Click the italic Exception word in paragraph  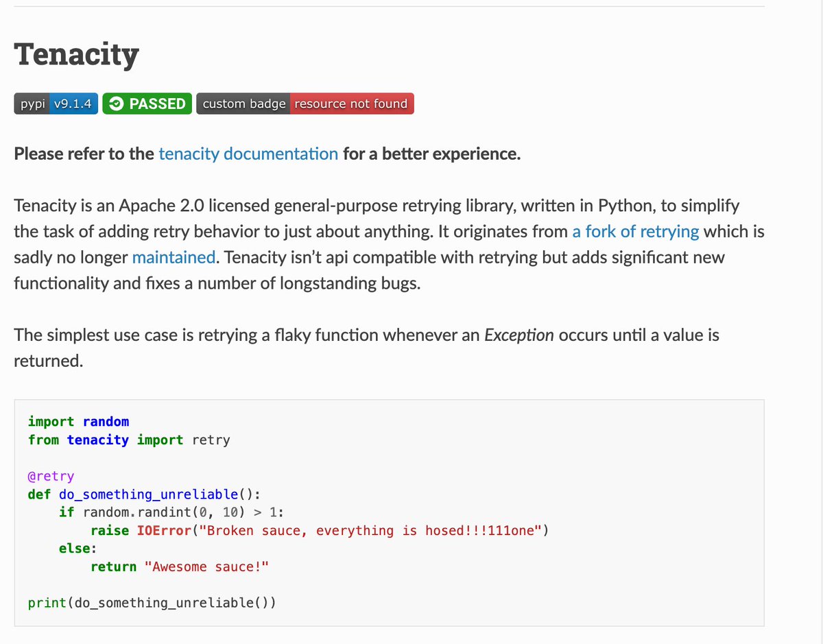[x=519, y=335]
